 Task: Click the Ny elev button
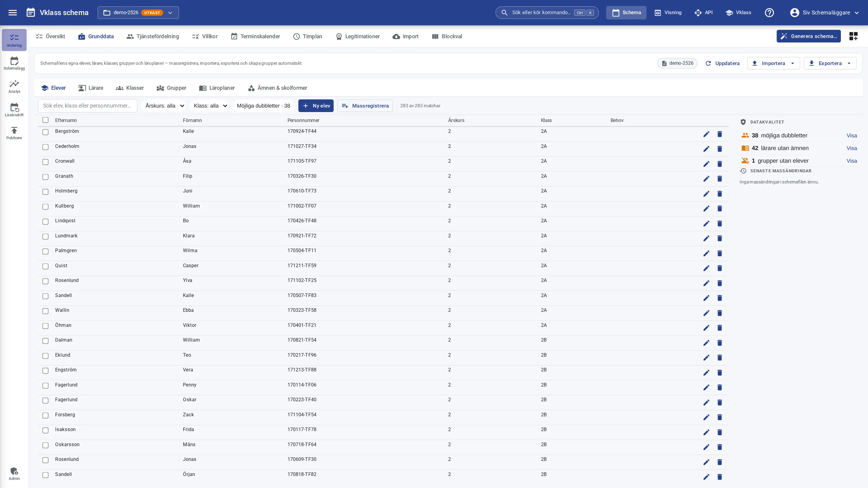pyautogui.click(x=316, y=106)
